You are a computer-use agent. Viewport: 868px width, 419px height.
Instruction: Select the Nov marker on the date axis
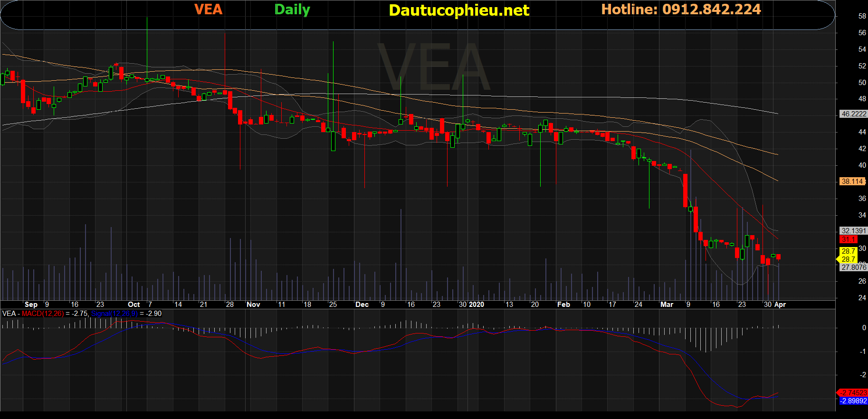[253, 305]
